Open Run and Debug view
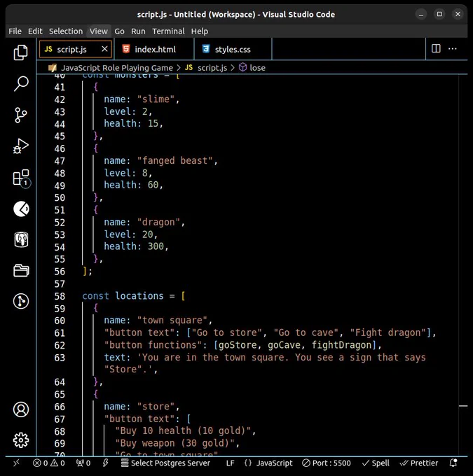The image size is (473, 476). point(20,146)
